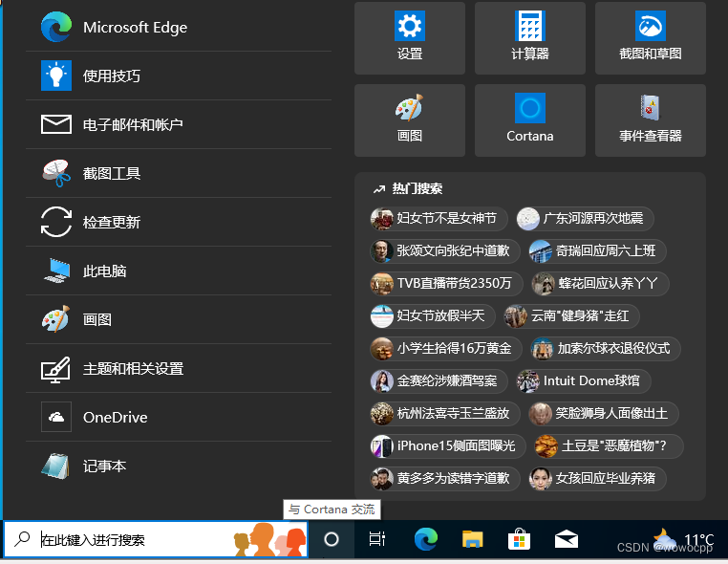This screenshot has width=728, height=564.
Task: Search 张颂文向张纪中道歉
Action: pos(445,250)
